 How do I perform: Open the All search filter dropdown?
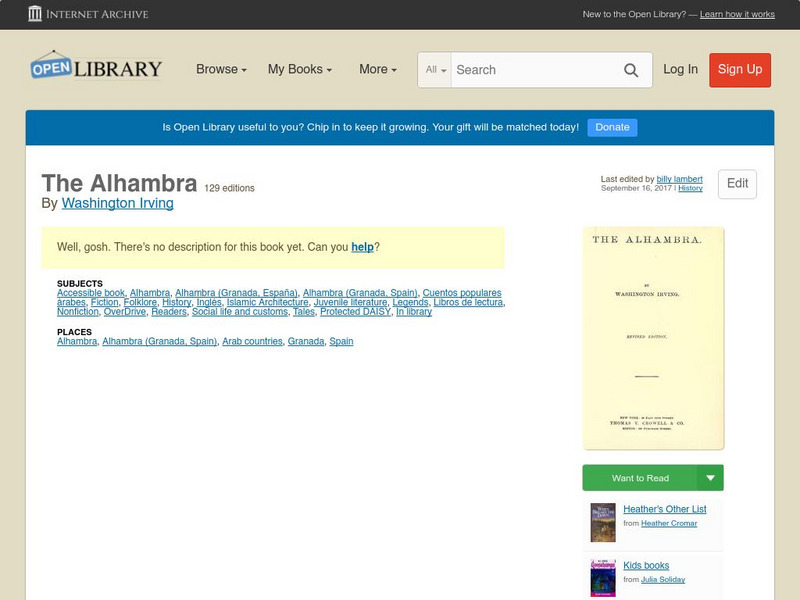coord(435,70)
